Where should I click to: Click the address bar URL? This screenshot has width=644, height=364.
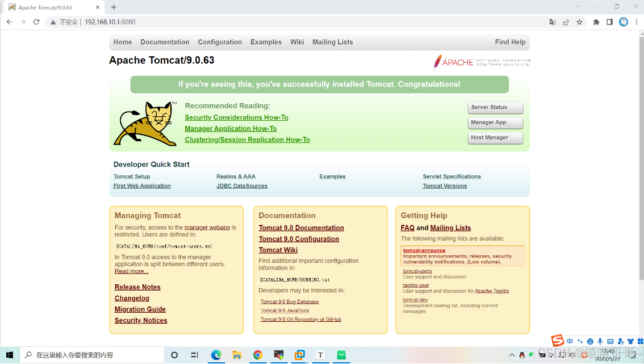(x=109, y=22)
